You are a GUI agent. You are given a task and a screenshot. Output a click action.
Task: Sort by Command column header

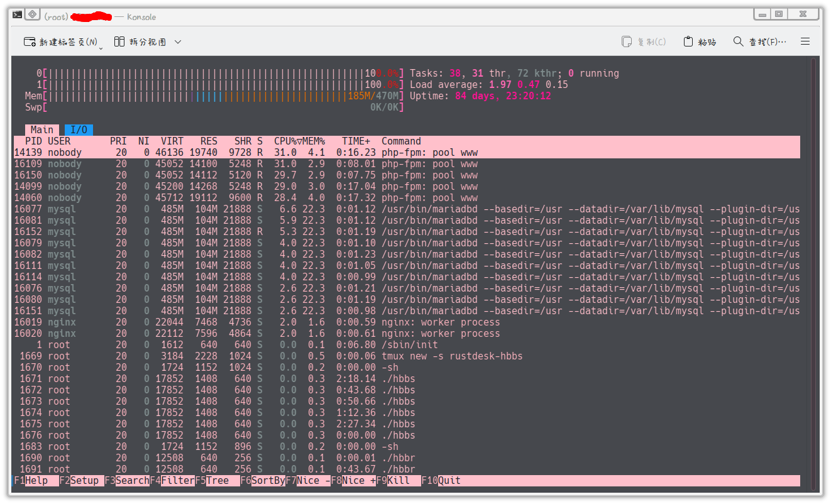point(401,141)
